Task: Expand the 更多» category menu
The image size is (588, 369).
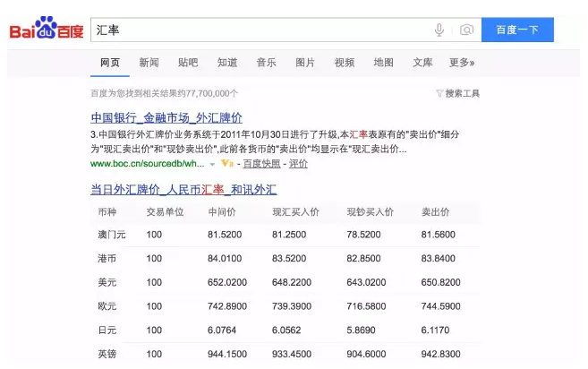Action: click(x=462, y=63)
